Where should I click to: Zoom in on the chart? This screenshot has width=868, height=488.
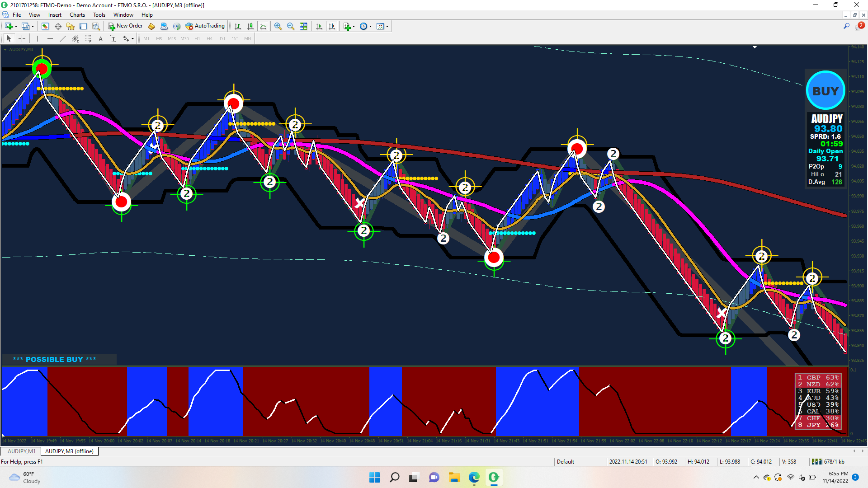tap(278, 26)
